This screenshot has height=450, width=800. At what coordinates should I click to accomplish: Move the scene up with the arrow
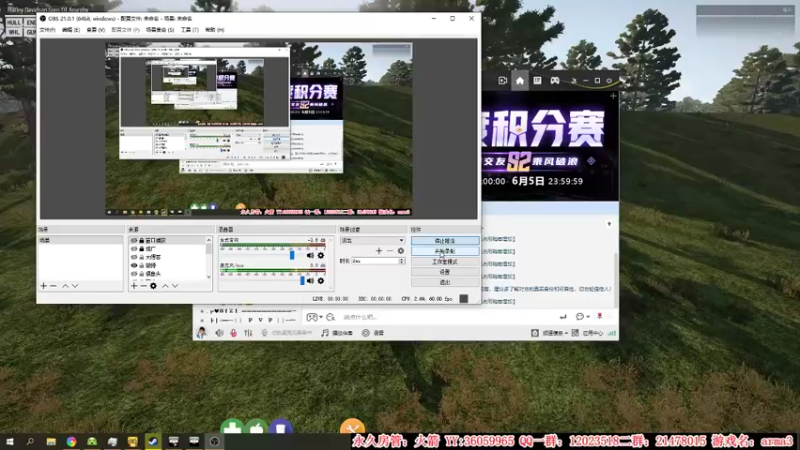tap(65, 286)
